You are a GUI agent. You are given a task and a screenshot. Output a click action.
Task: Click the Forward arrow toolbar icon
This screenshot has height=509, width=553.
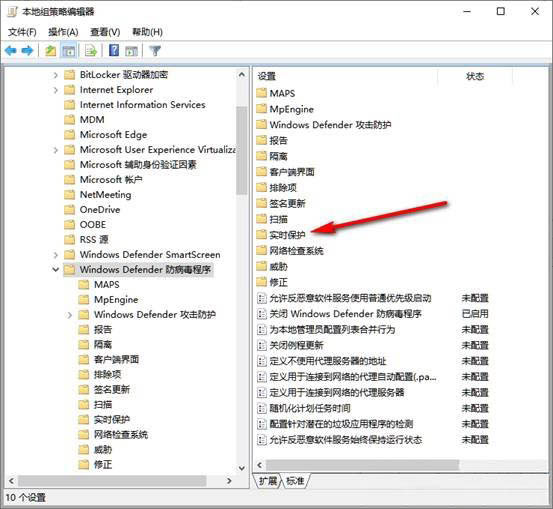[28, 51]
